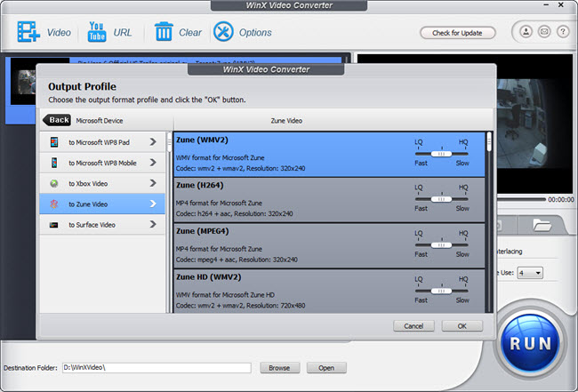Click Open destination folder button
The width and height of the screenshot is (578, 392).
326,368
